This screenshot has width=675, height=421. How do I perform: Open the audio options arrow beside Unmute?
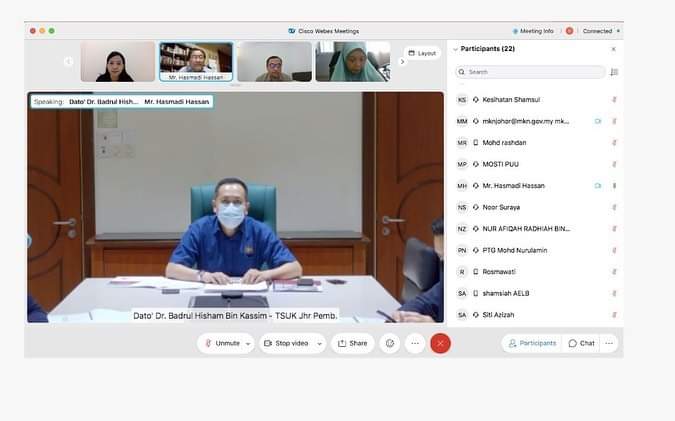click(248, 344)
